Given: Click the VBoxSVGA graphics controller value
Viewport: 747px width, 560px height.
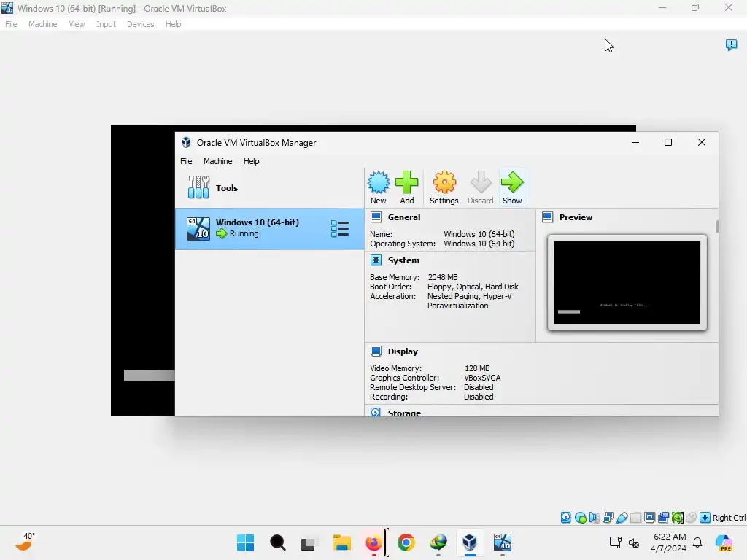Looking at the screenshot, I should click(x=482, y=378).
